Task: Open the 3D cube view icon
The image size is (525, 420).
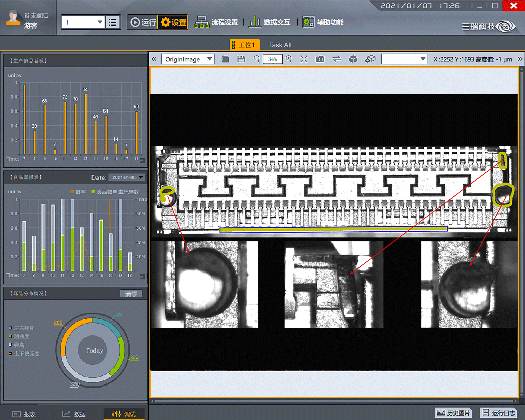Action: pyautogui.click(x=353, y=59)
